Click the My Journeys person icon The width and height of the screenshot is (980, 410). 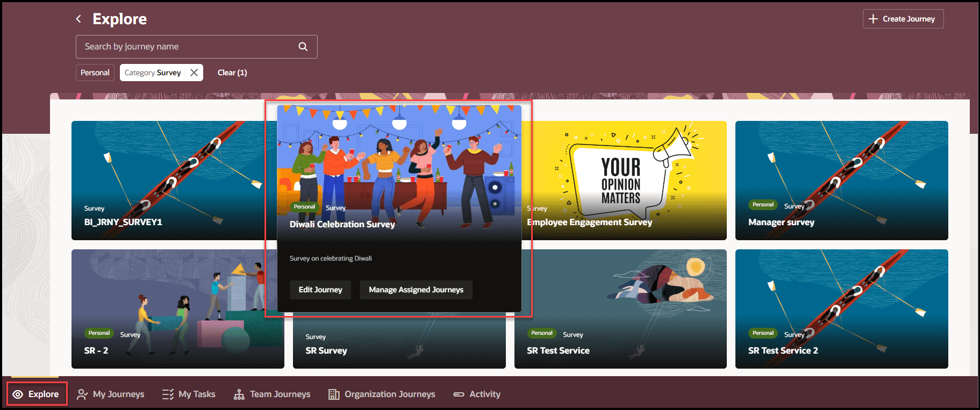pos(82,394)
